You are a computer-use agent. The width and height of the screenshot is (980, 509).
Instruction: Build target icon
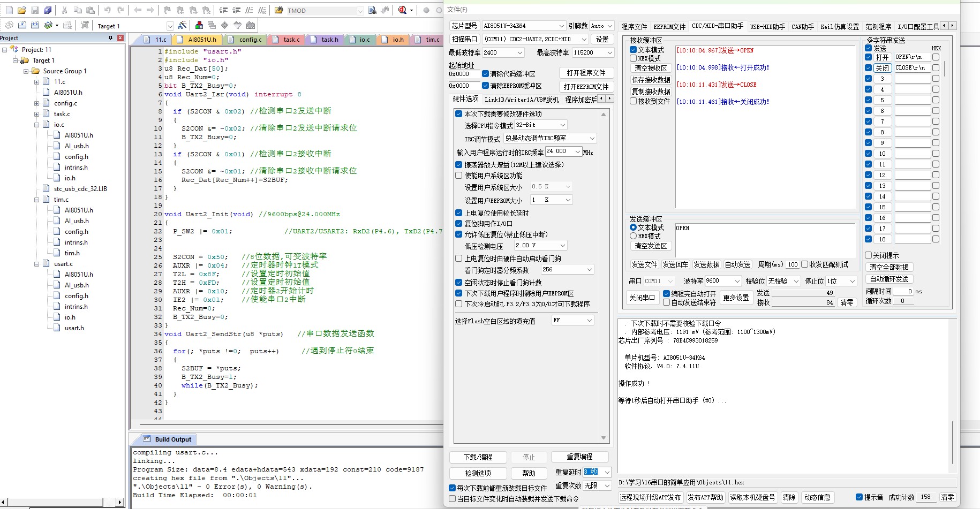[22, 25]
